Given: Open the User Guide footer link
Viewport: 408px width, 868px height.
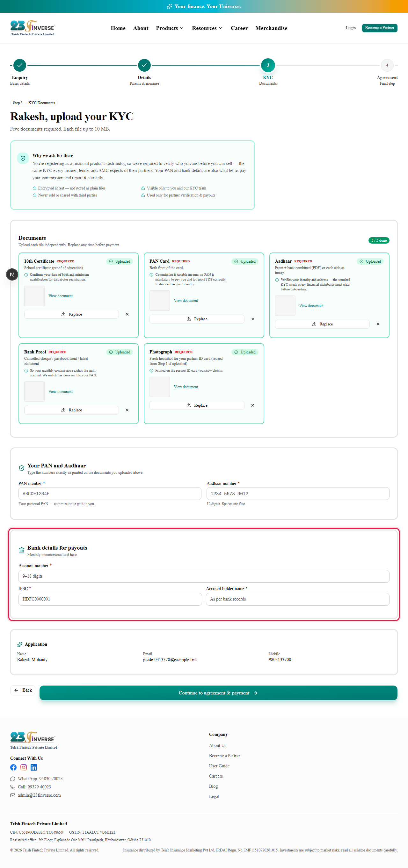Looking at the screenshot, I should 219,766.
